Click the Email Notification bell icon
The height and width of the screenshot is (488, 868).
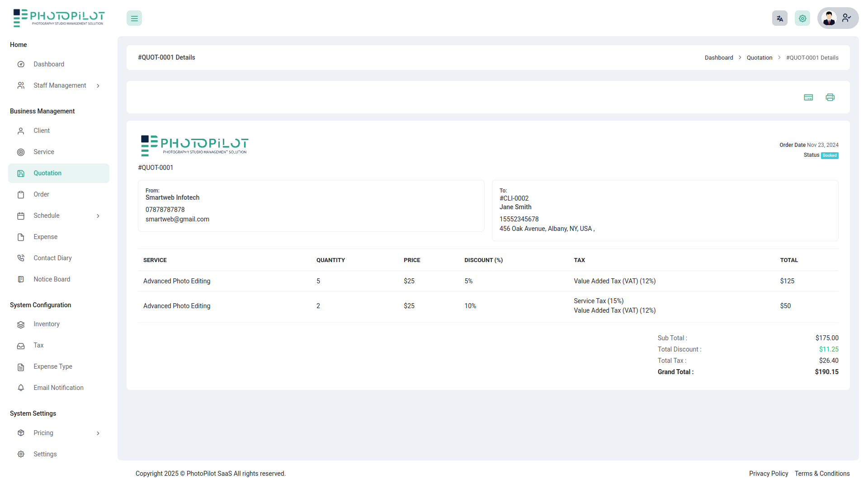point(21,388)
